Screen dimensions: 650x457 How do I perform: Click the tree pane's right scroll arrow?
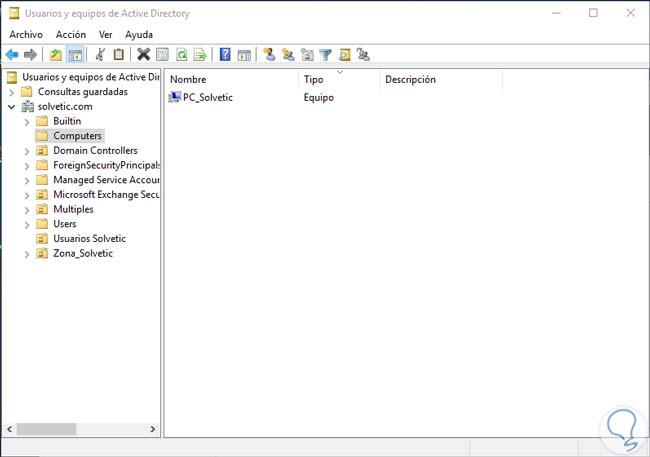(153, 429)
